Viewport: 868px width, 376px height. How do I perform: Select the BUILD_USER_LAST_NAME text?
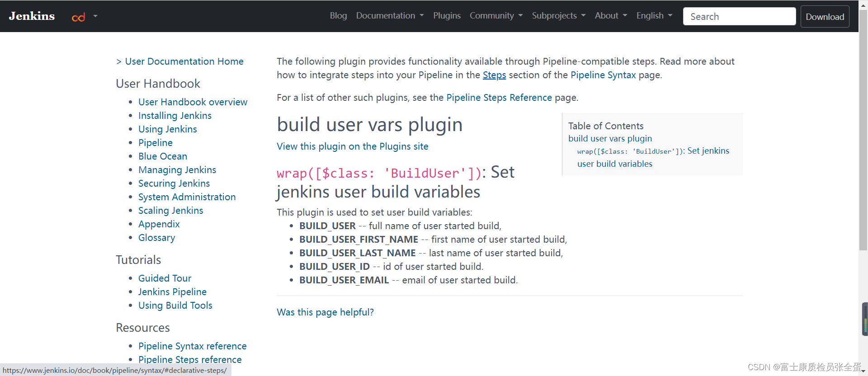(358, 253)
